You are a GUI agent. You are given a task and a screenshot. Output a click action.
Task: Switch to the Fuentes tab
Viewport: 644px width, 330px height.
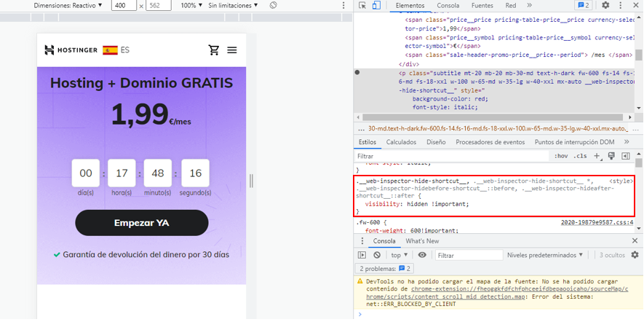482,6
